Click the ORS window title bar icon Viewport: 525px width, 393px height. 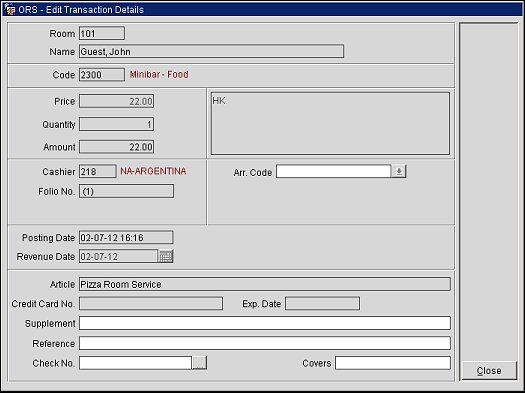[10, 10]
